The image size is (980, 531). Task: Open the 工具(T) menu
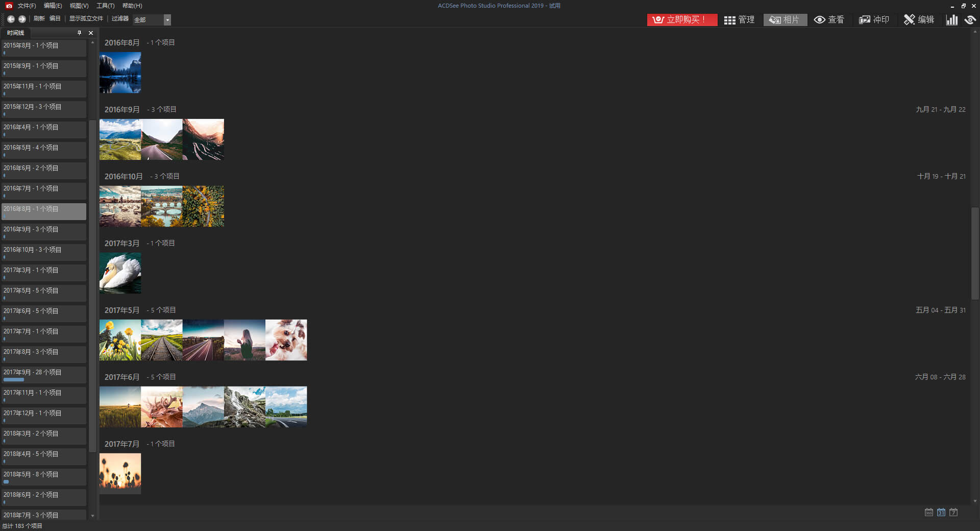pos(105,6)
